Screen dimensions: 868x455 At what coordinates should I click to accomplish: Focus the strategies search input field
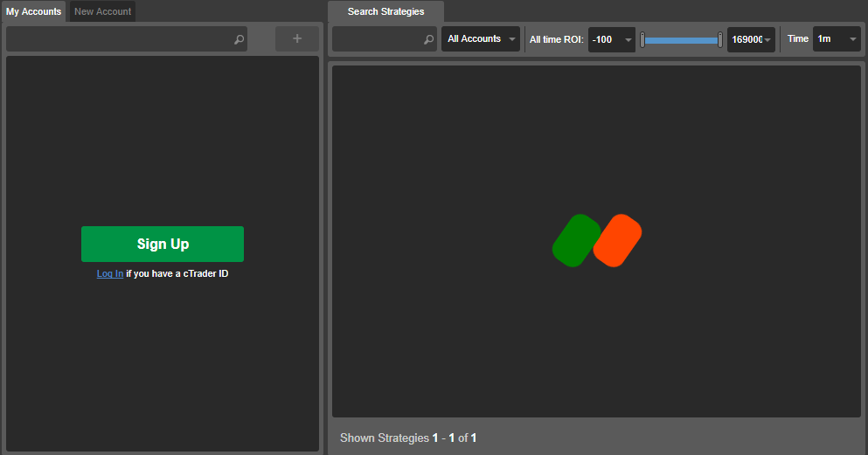(385, 38)
